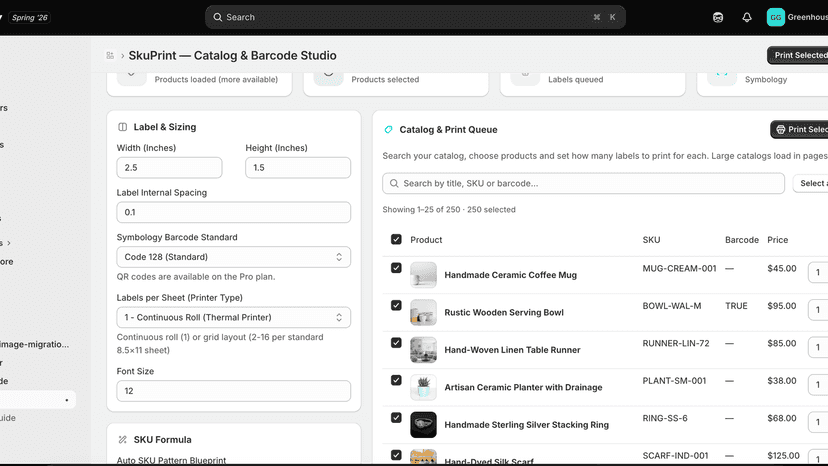Click SKU SCARF-IND-001
This screenshot has height=466, width=828.
click(x=675, y=455)
